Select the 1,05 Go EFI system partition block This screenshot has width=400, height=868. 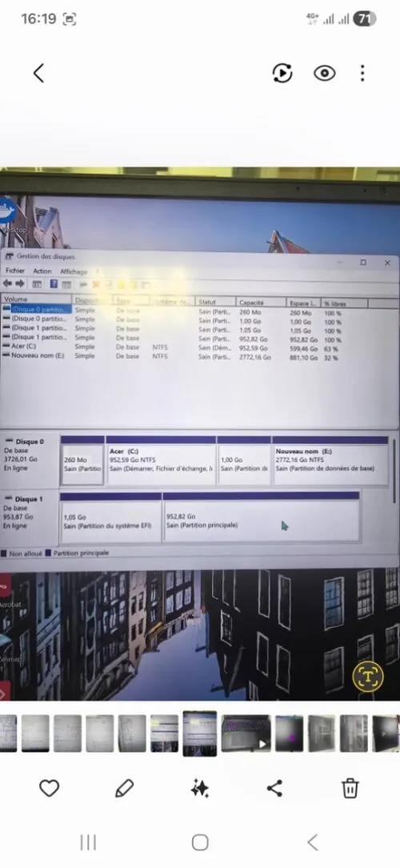click(110, 517)
